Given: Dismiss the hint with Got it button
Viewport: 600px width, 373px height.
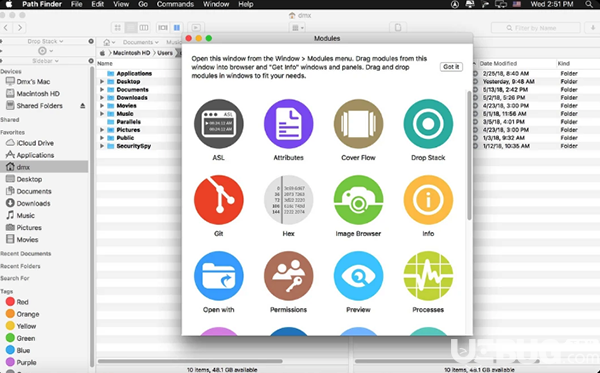Looking at the screenshot, I should point(451,67).
